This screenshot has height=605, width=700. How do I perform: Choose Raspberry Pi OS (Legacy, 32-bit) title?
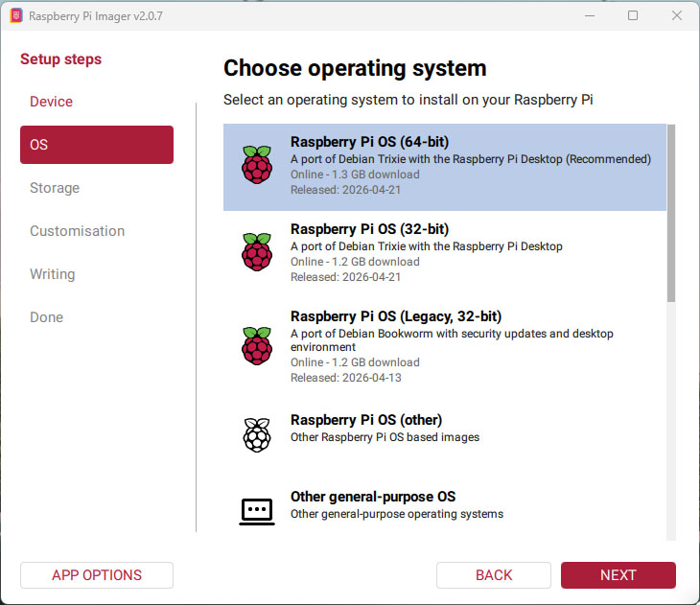pos(396,316)
